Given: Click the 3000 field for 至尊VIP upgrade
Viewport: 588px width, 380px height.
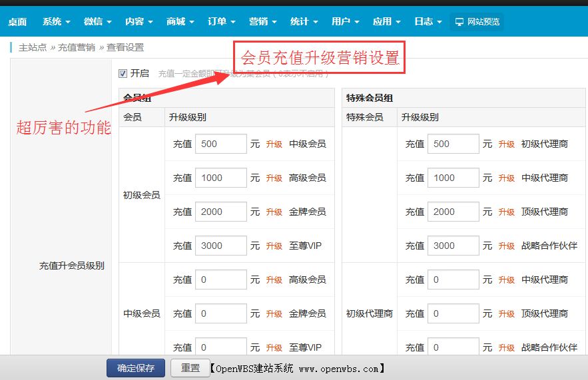Looking at the screenshot, I should click(220, 246).
